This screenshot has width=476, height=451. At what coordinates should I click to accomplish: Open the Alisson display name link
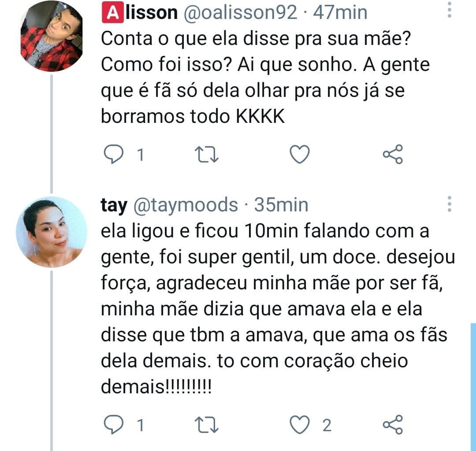139,13
